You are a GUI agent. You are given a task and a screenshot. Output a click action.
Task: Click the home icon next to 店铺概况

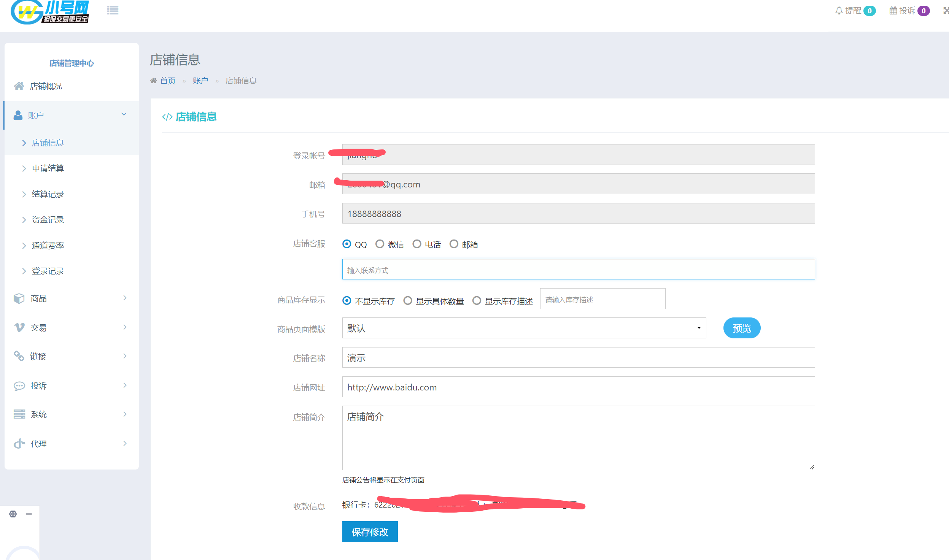19,86
